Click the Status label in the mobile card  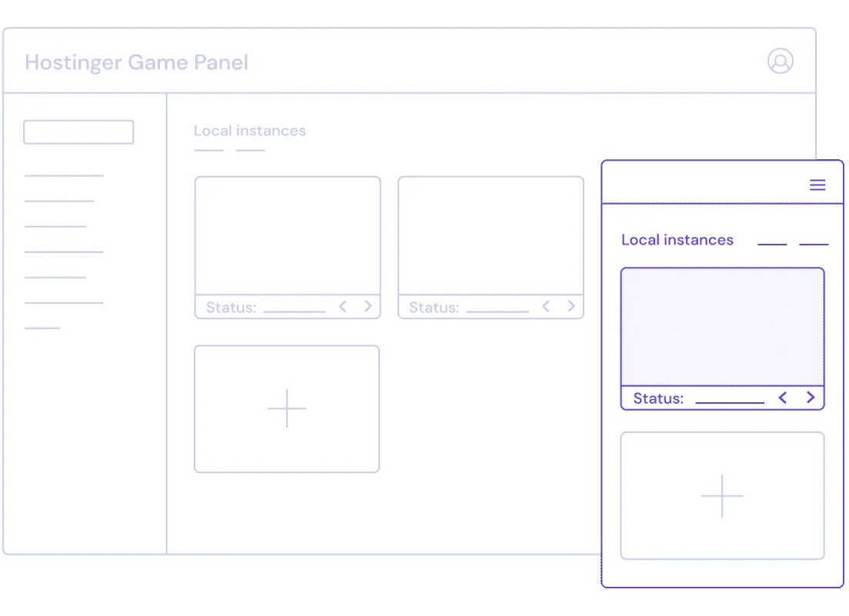[658, 398]
